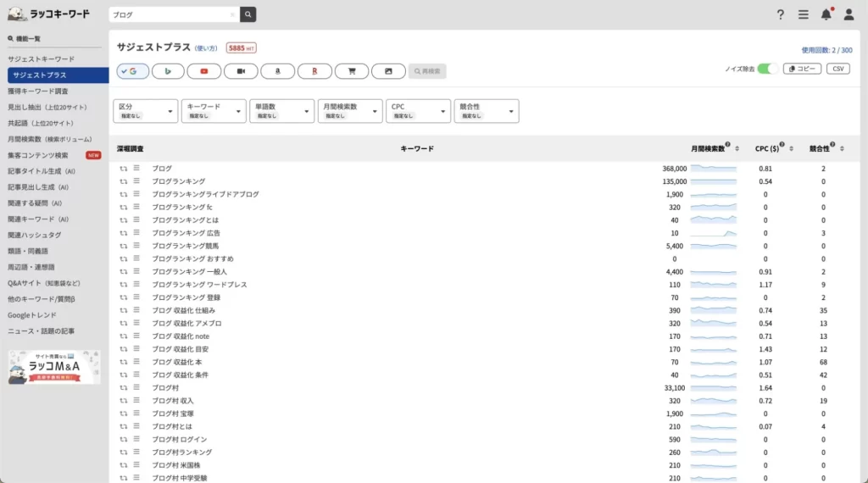Open the user account icon
The height and width of the screenshot is (483, 868).
click(849, 14)
